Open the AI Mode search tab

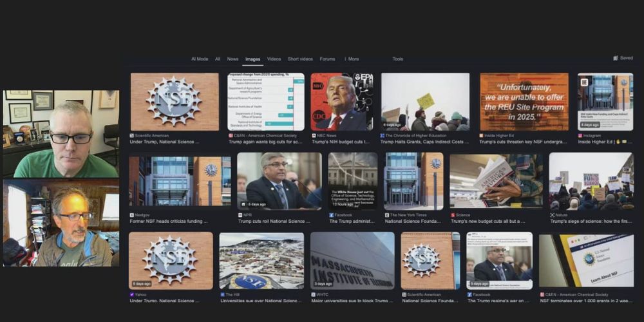coord(200,59)
